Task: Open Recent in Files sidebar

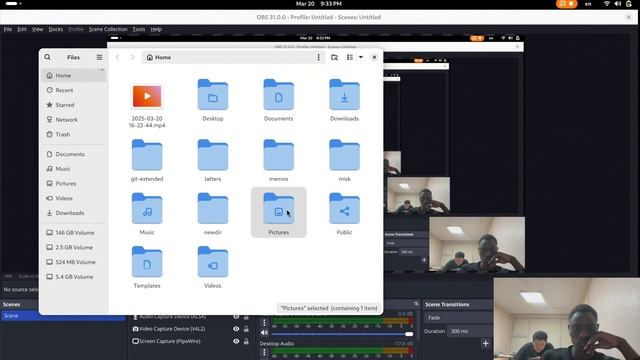Action: [x=73, y=90]
